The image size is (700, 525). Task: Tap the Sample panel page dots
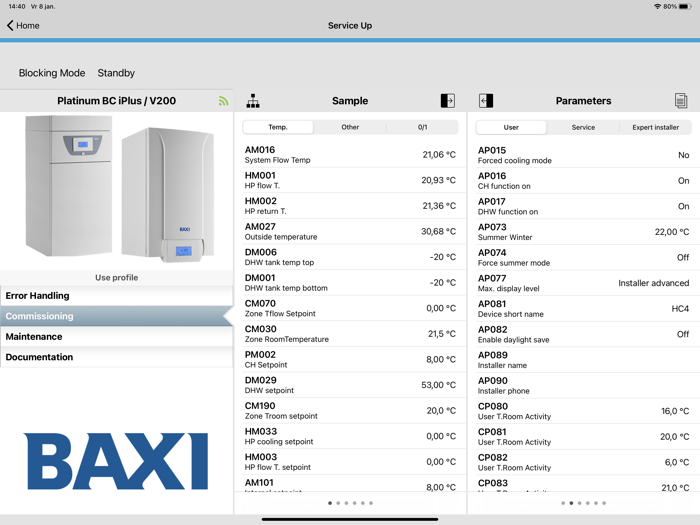[350, 503]
